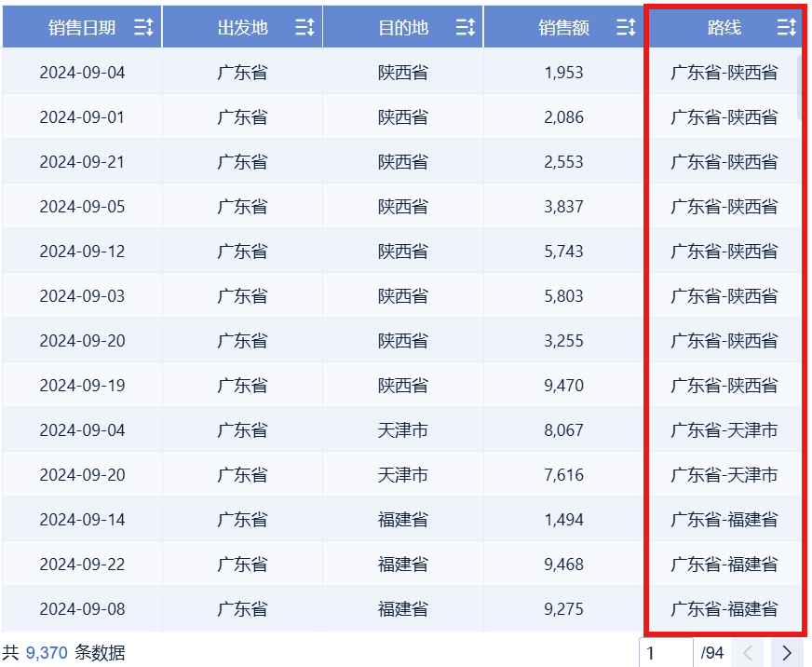Click 天津市 destination in the 8,067 row
The width and height of the screenshot is (812, 667).
point(403,430)
